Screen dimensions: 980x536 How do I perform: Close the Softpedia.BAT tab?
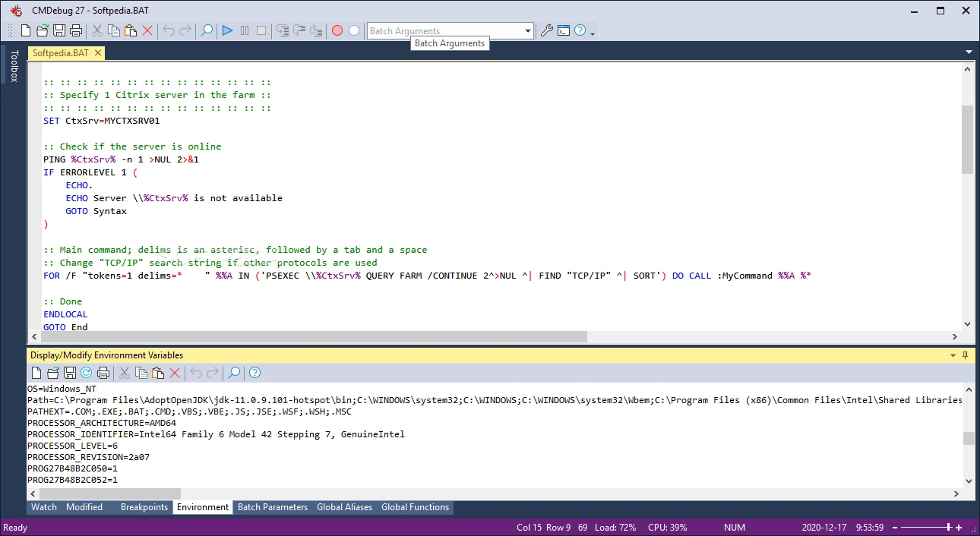[97, 53]
